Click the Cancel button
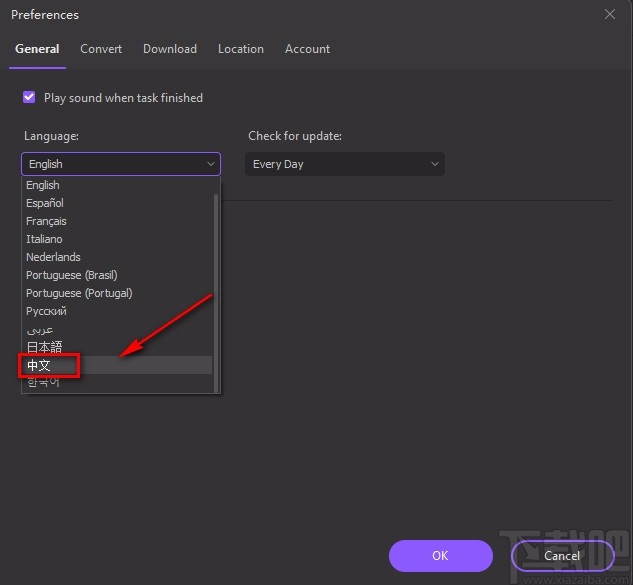Screen dimensions: 633x585 click(x=562, y=555)
